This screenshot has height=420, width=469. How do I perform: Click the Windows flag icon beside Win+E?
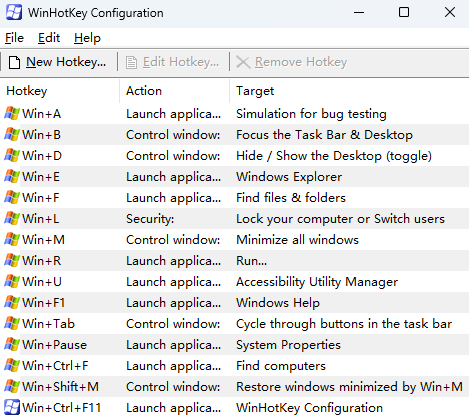click(x=12, y=177)
